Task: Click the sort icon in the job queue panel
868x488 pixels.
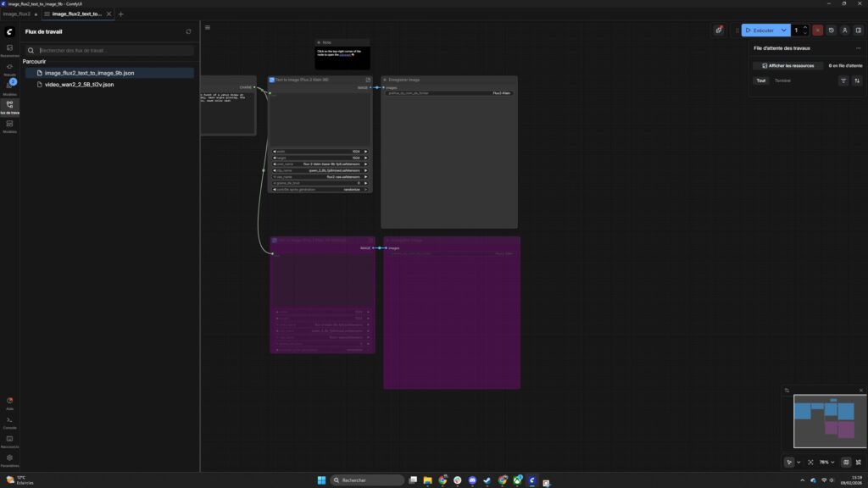Action: pyautogui.click(x=857, y=80)
